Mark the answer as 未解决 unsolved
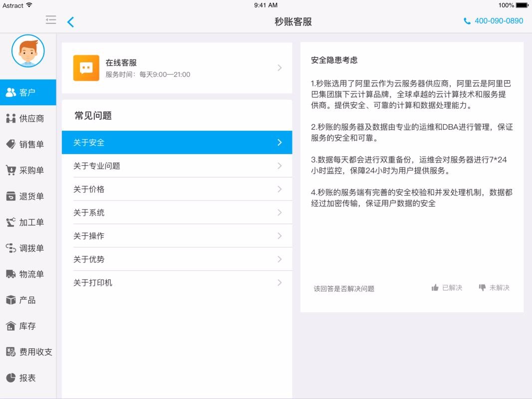 click(x=495, y=287)
